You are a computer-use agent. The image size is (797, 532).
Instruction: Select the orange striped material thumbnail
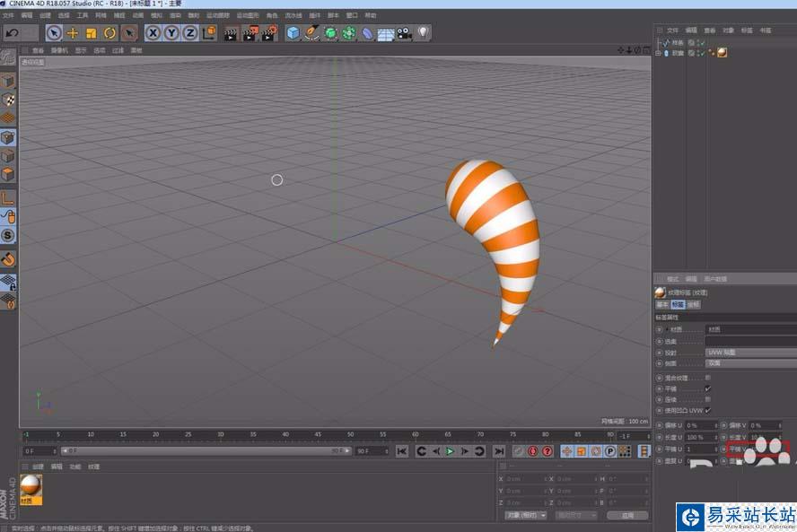(x=31, y=485)
